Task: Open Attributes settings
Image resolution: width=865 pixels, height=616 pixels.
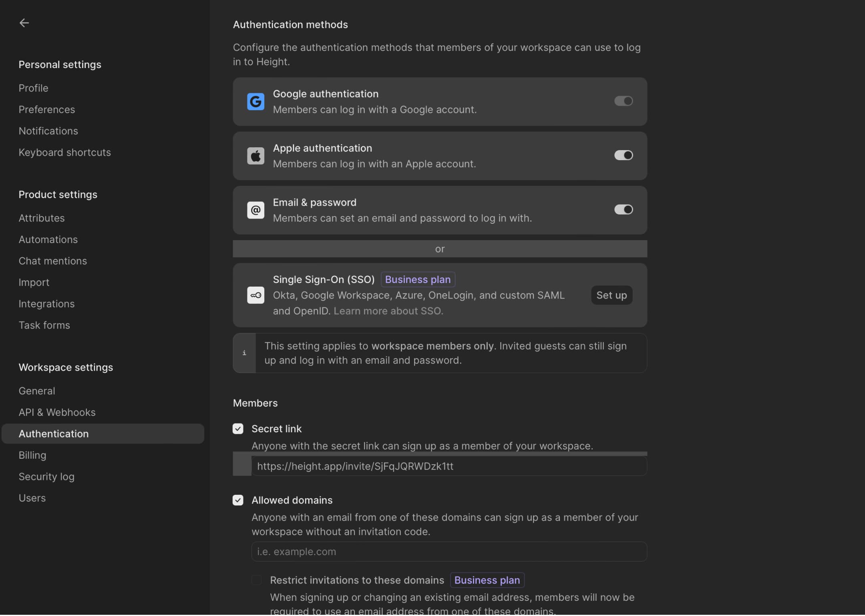Action: click(42, 218)
